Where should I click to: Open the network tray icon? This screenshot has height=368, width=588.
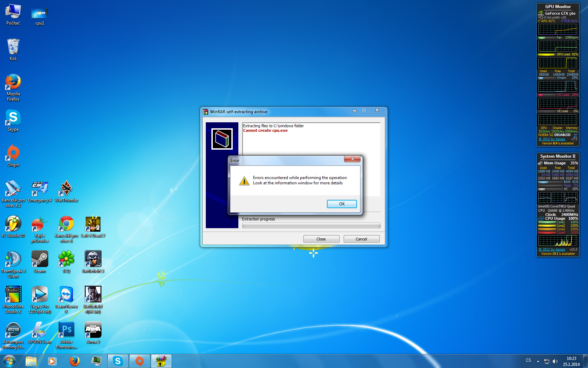[x=547, y=361]
